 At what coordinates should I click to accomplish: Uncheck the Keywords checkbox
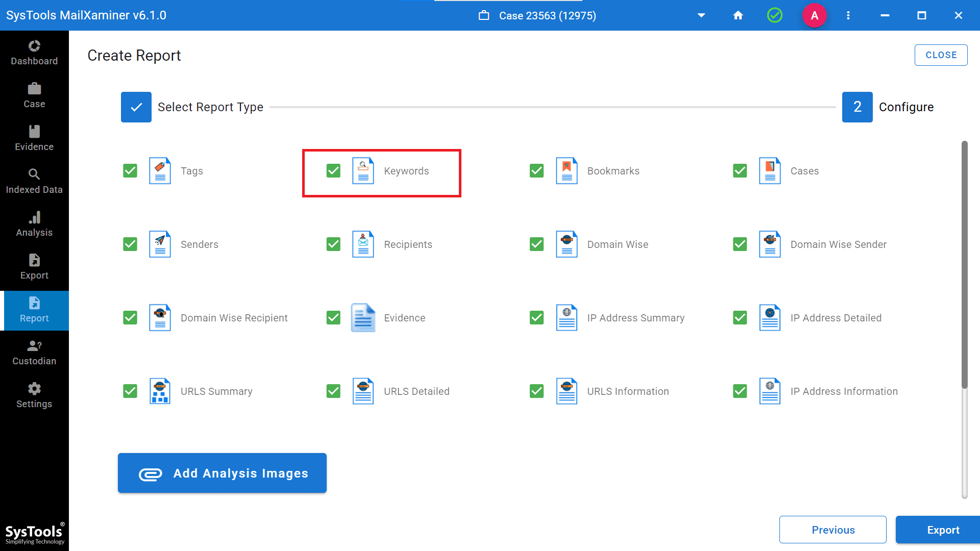click(x=333, y=170)
